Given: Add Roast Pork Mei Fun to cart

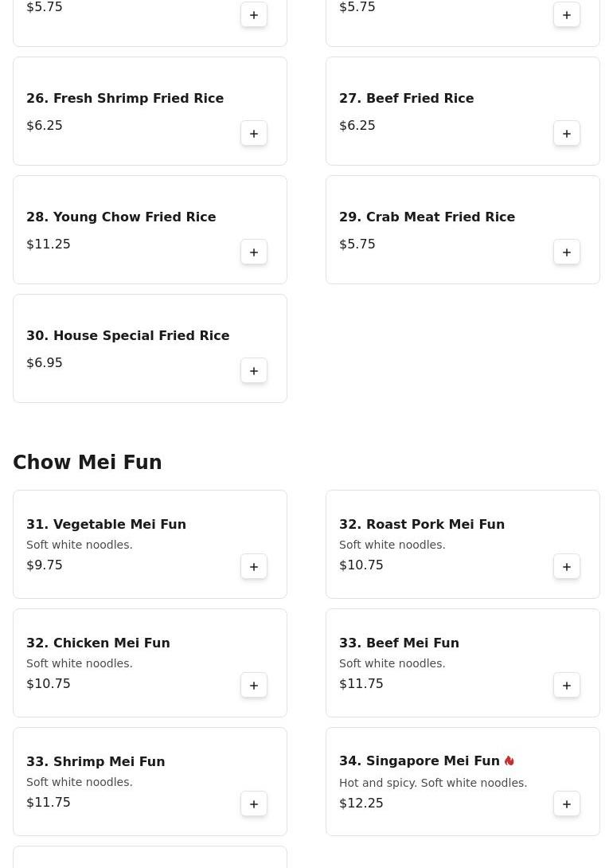Looking at the screenshot, I should click(x=567, y=567).
